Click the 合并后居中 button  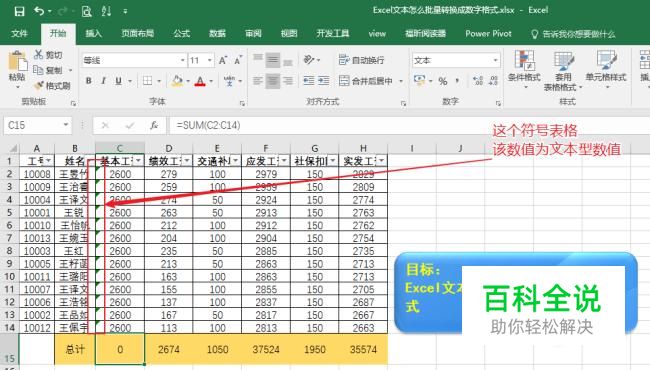366,81
